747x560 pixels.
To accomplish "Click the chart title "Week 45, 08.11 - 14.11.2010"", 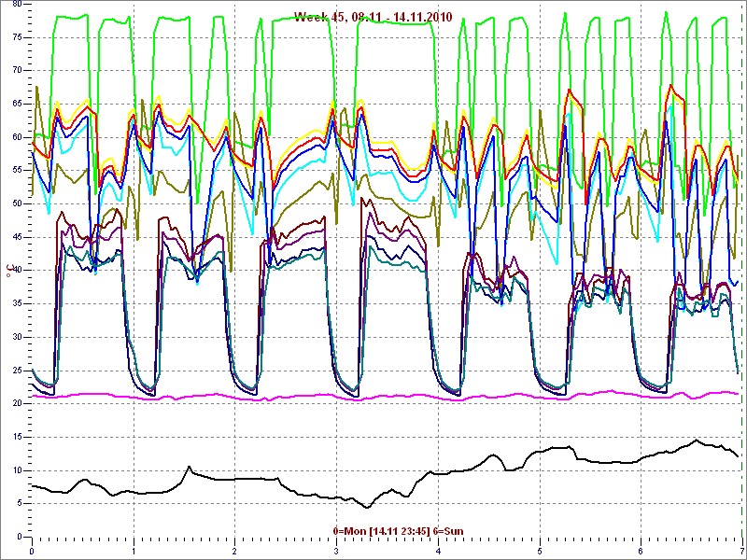I will pyautogui.click(x=373, y=18).
